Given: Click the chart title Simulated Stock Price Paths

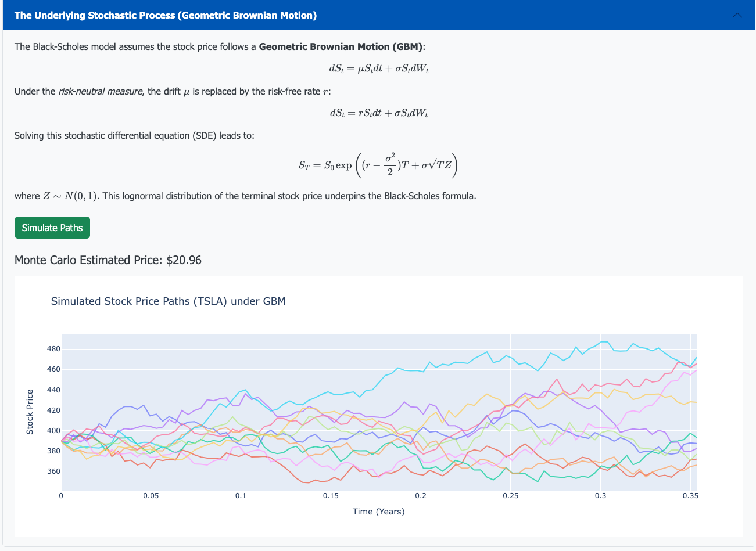Looking at the screenshot, I should pos(168,301).
